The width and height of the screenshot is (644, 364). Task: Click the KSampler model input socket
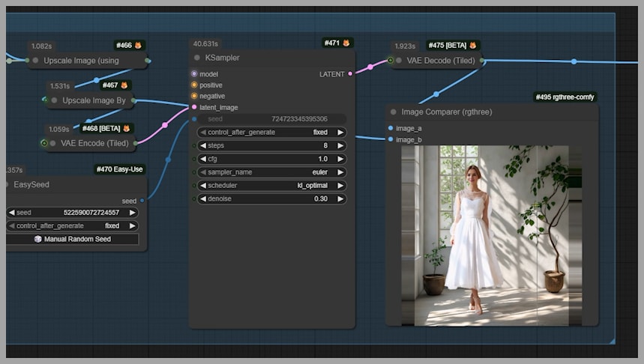point(194,74)
